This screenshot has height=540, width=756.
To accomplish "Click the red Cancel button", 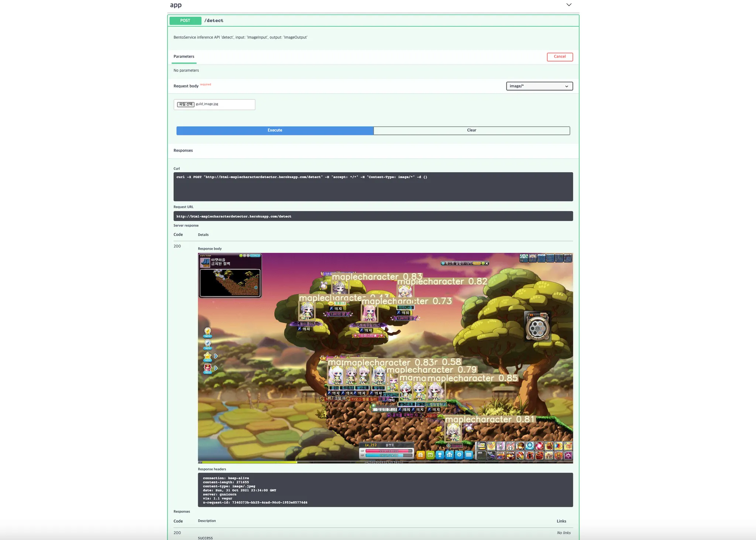I will (x=560, y=56).
